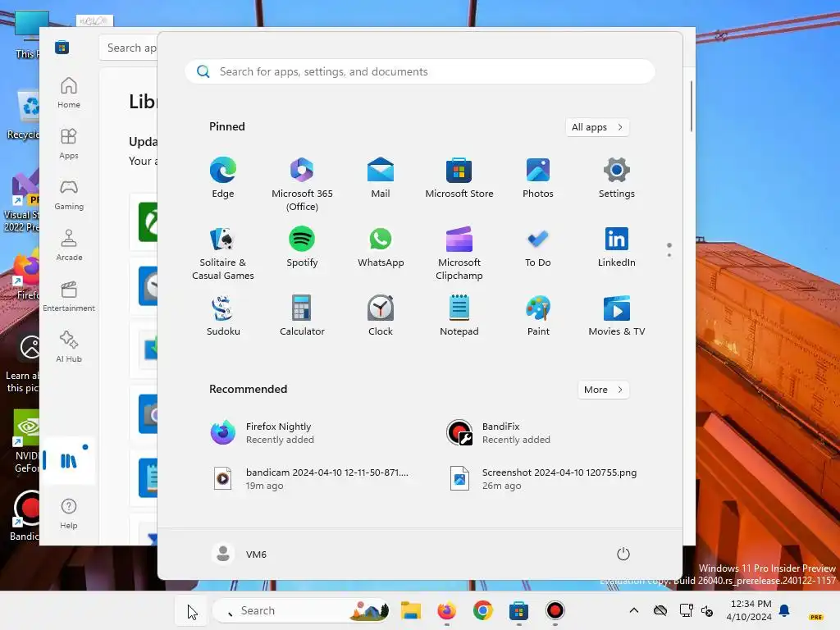This screenshot has width=840, height=630.
Task: Open Movies & TV app
Action: pyautogui.click(x=617, y=316)
